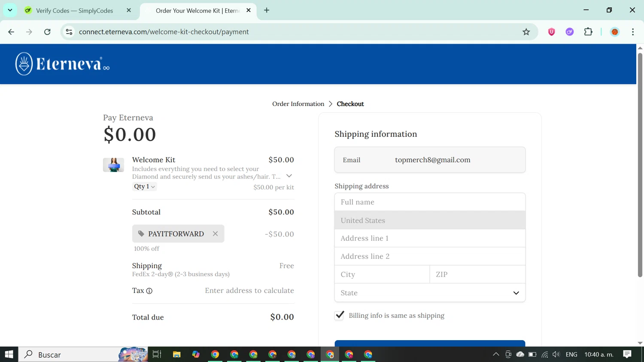Screen dimensions: 644x362
Task: Open File Explorer from taskbar
Action: pyautogui.click(x=176, y=354)
